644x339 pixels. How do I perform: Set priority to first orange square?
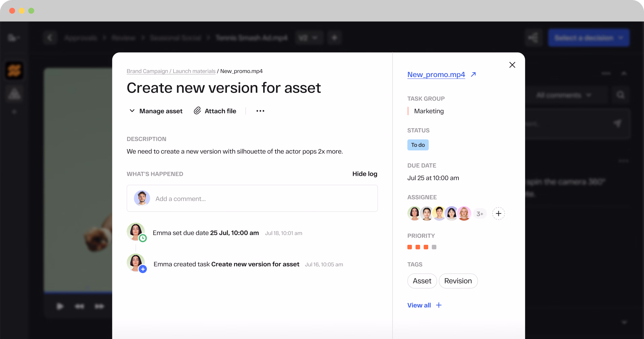(x=409, y=247)
